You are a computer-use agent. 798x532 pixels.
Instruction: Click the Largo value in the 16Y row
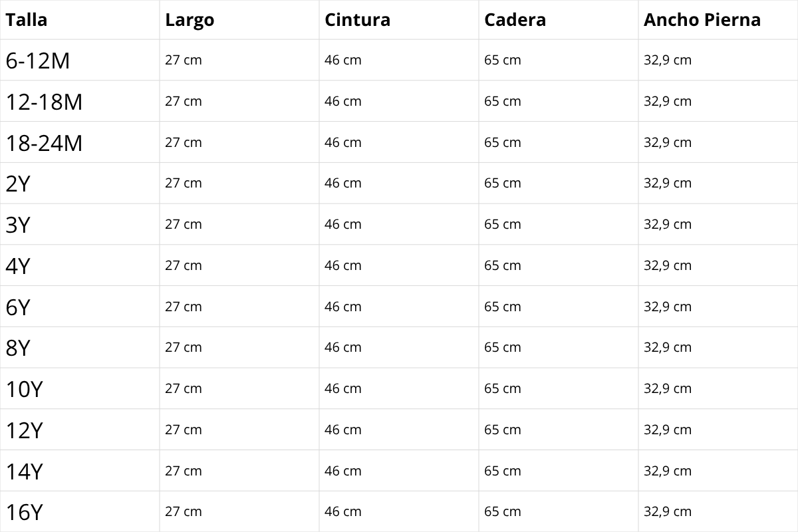click(x=183, y=511)
